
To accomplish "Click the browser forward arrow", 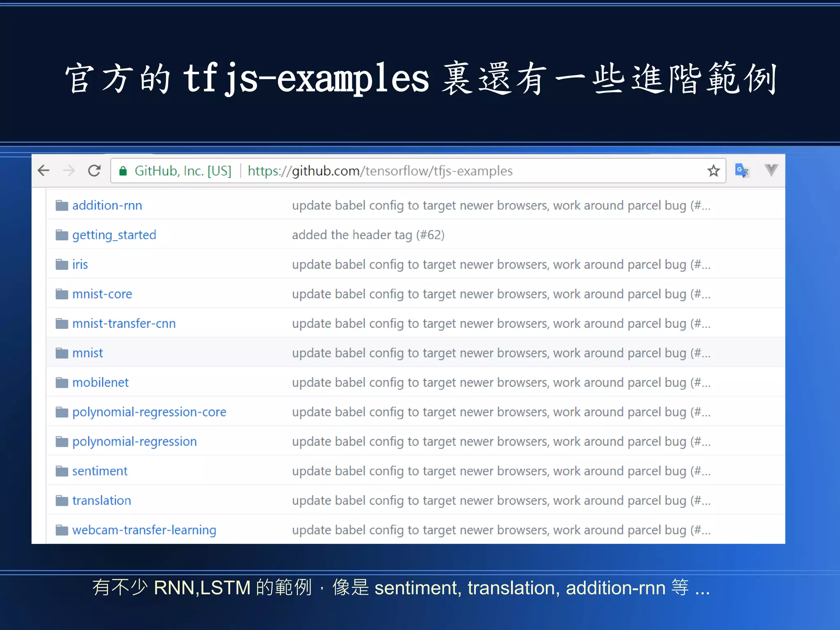I will point(69,170).
